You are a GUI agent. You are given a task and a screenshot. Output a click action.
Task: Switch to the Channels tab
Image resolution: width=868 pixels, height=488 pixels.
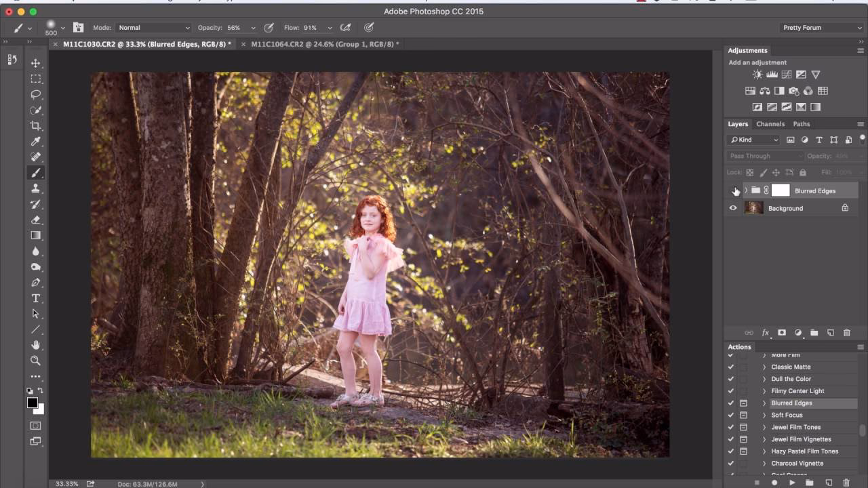(770, 124)
